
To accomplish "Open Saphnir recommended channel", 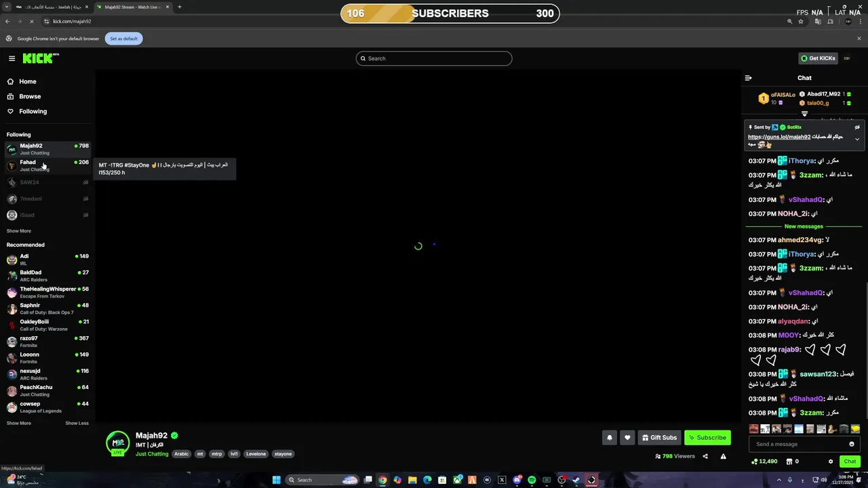I will [x=47, y=308].
